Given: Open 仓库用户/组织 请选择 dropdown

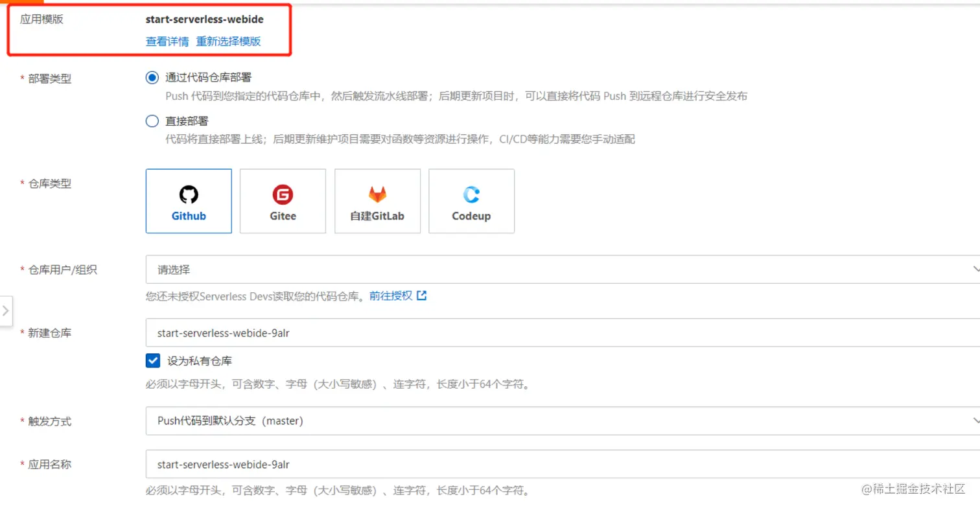Looking at the screenshot, I should click(563, 269).
